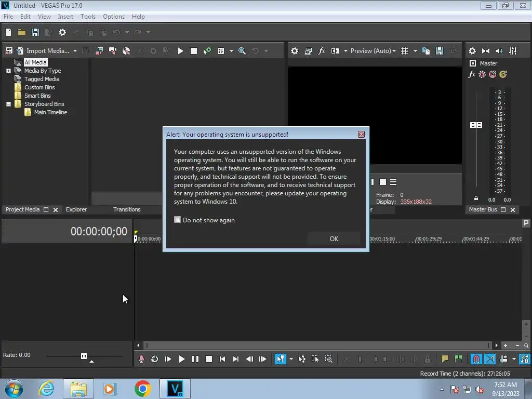Click the timeline horizontal scrollbar
This screenshot has width=532, height=399.
click(317, 345)
